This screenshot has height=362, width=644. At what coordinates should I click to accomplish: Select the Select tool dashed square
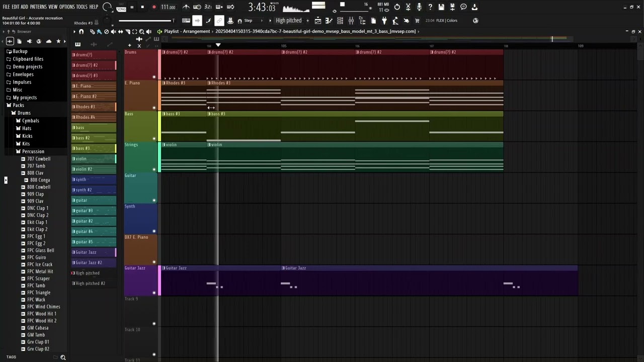134,32
